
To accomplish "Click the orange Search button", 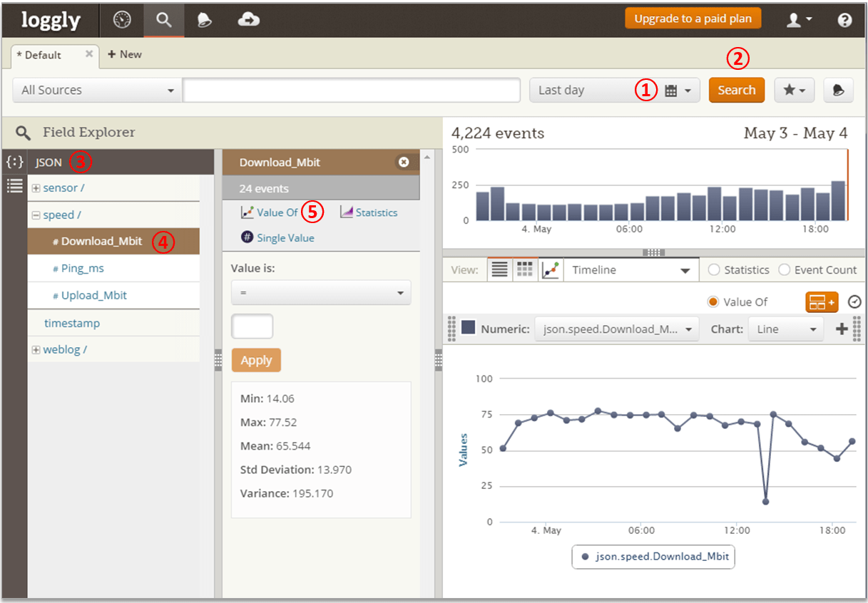I will click(x=736, y=91).
